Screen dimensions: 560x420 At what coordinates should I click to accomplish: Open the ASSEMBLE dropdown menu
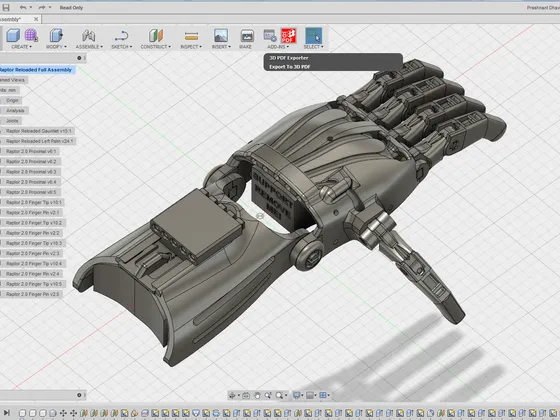89,47
